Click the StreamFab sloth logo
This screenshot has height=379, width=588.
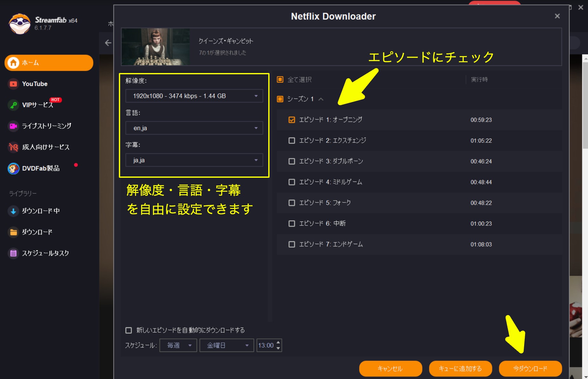tap(20, 24)
